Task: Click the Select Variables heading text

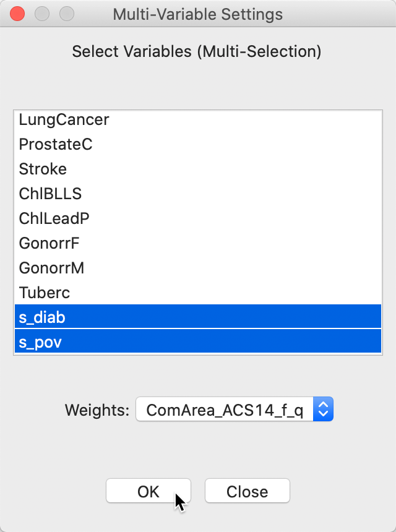Action: point(197,51)
